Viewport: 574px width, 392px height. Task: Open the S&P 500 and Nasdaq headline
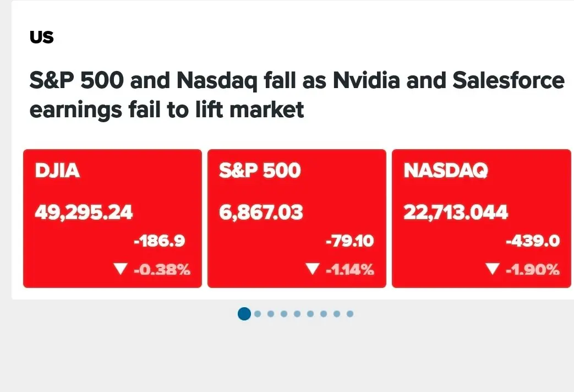[x=297, y=95]
